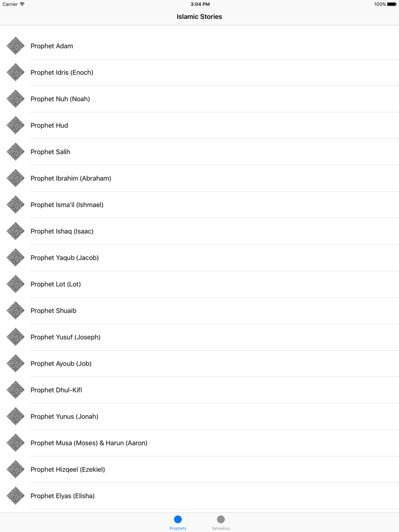This screenshot has width=399, height=532.
Task: Tap the icon beside Prophet Elyas (Elisha)
Action: pyautogui.click(x=15, y=496)
